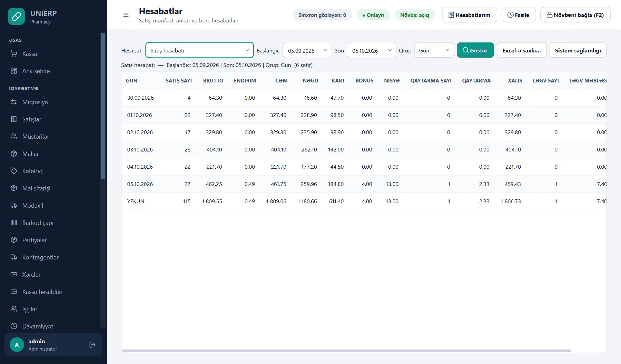Click the Mal sifarişi package icon
The image size is (621, 364).
click(x=14, y=188)
